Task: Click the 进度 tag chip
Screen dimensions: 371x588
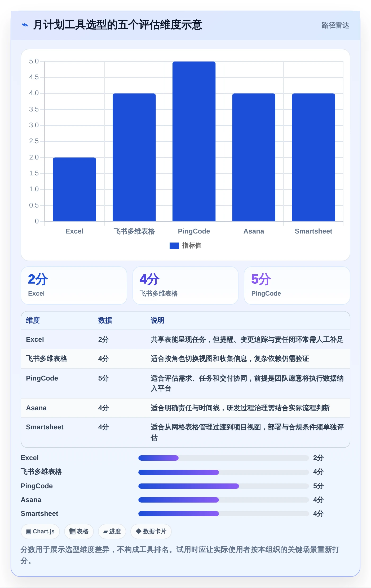Action: [112, 531]
